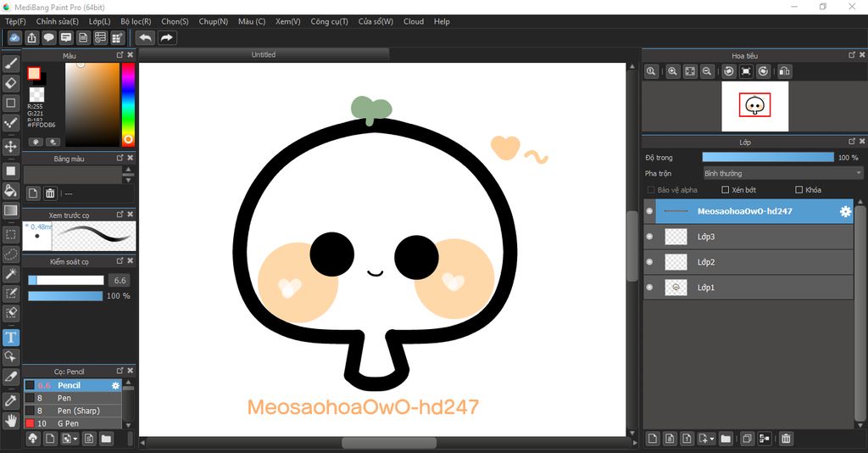Screen dimensions: 868x453
Task: Zoom out in the Navigator panel
Action: 707,71
